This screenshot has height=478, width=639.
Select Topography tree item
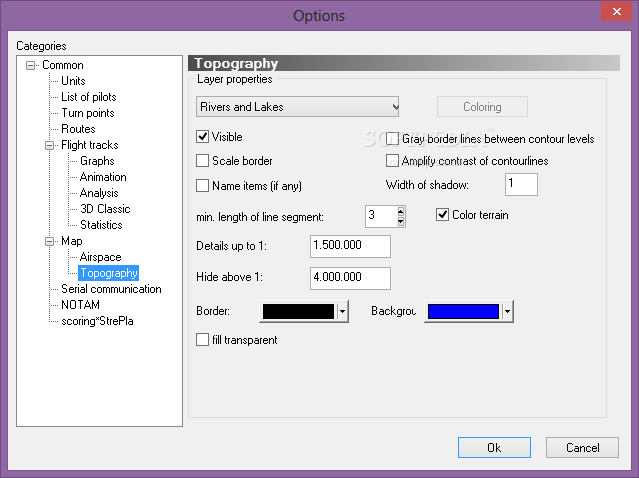[x=109, y=273]
